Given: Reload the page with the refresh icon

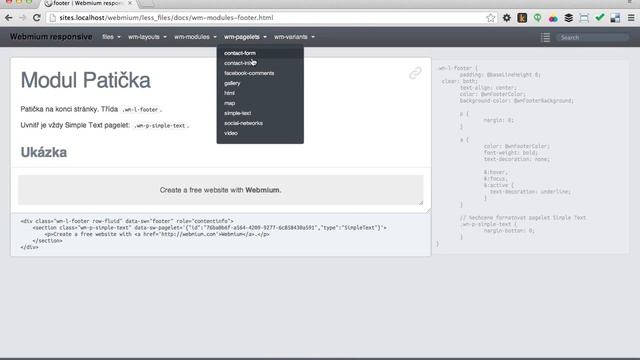Looking at the screenshot, I should (37, 18).
